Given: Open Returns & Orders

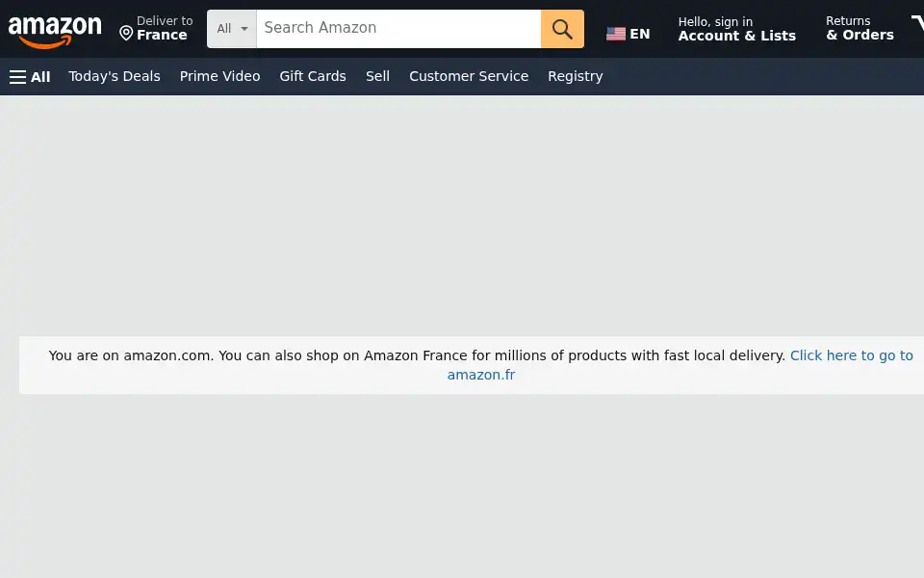Looking at the screenshot, I should click(860, 28).
